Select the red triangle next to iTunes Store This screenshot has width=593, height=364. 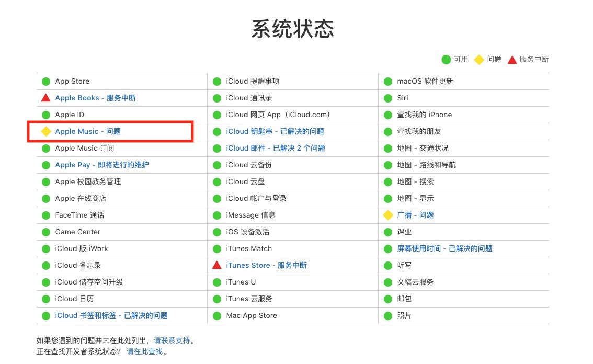point(217,265)
